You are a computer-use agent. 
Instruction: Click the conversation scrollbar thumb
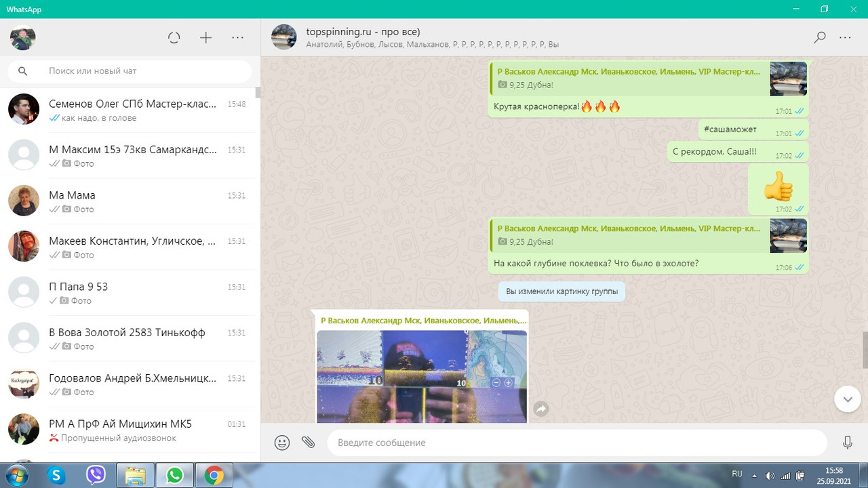tap(865, 350)
